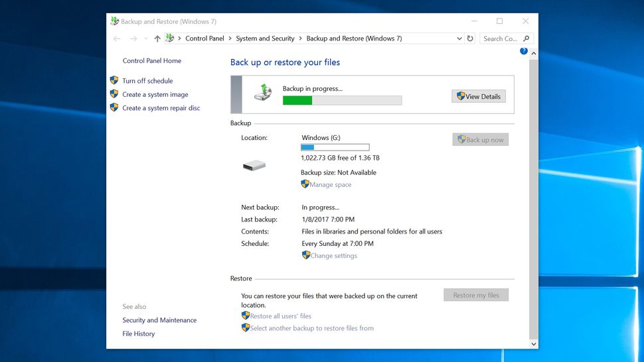Open Create a system image
644x362 pixels.
click(155, 94)
